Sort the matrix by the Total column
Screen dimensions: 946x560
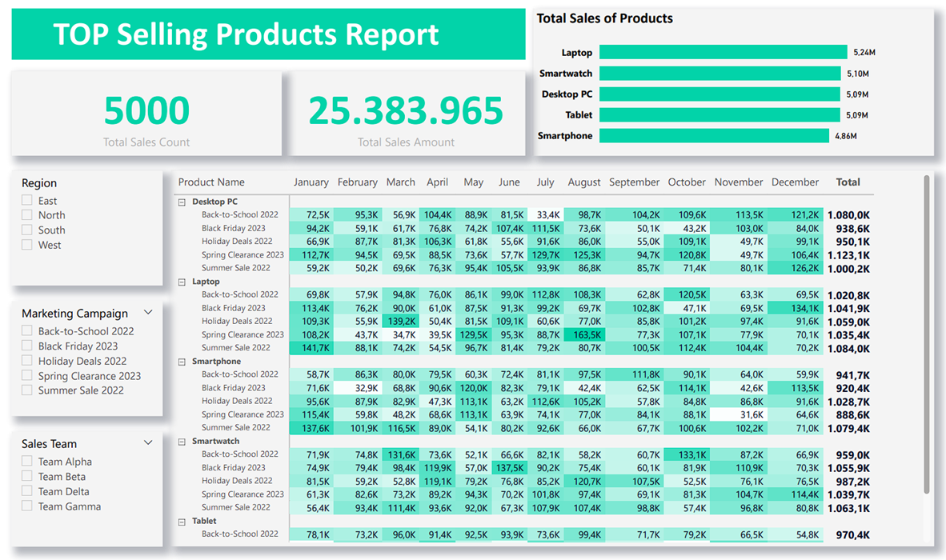point(848,182)
